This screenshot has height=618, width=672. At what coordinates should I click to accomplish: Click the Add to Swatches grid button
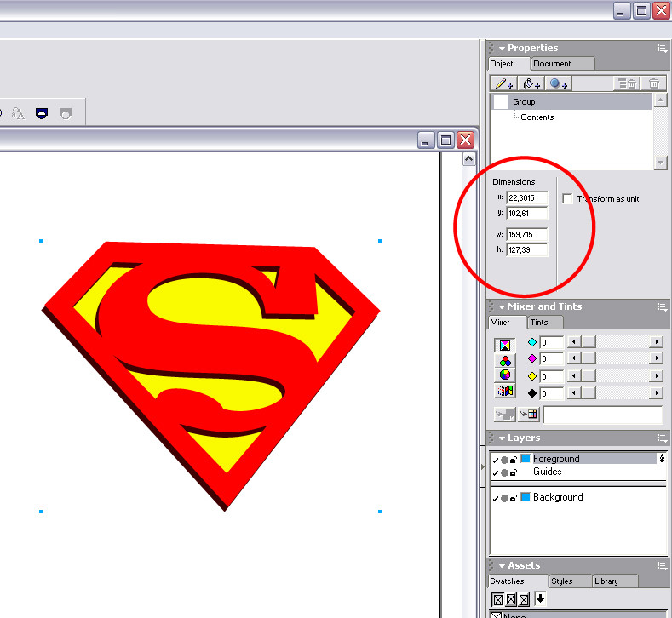[x=529, y=415]
